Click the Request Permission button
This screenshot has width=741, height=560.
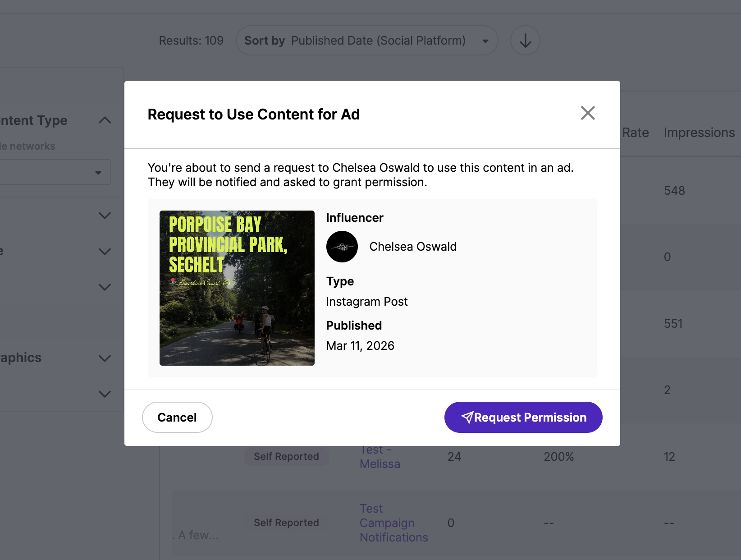coord(523,418)
